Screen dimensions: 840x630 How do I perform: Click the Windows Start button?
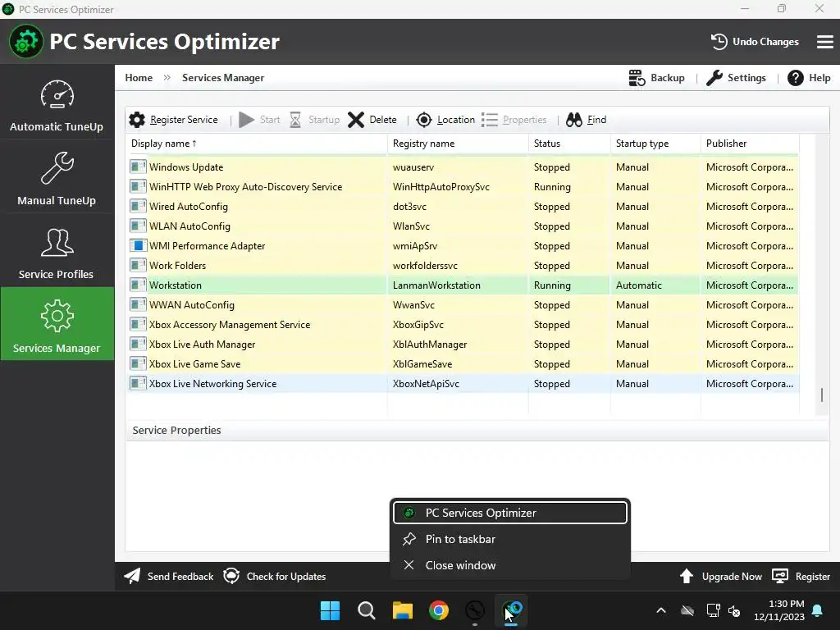click(330, 610)
